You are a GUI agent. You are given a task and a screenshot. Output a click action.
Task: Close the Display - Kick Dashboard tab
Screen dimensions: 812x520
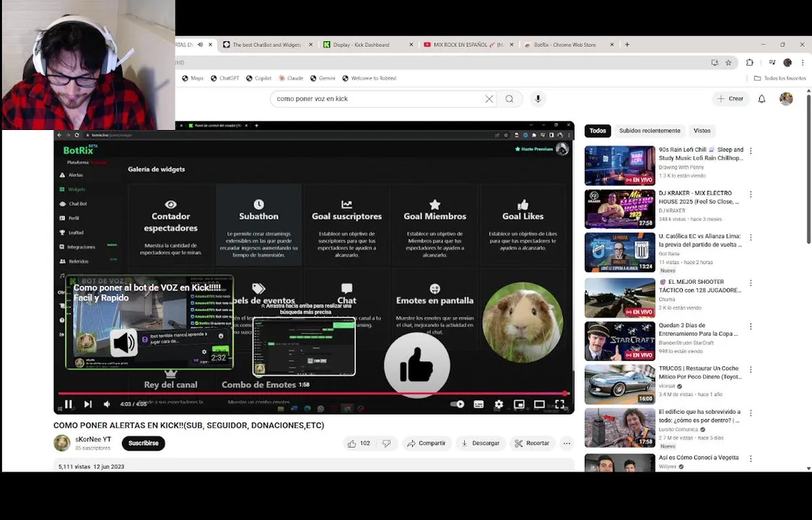[411, 45]
